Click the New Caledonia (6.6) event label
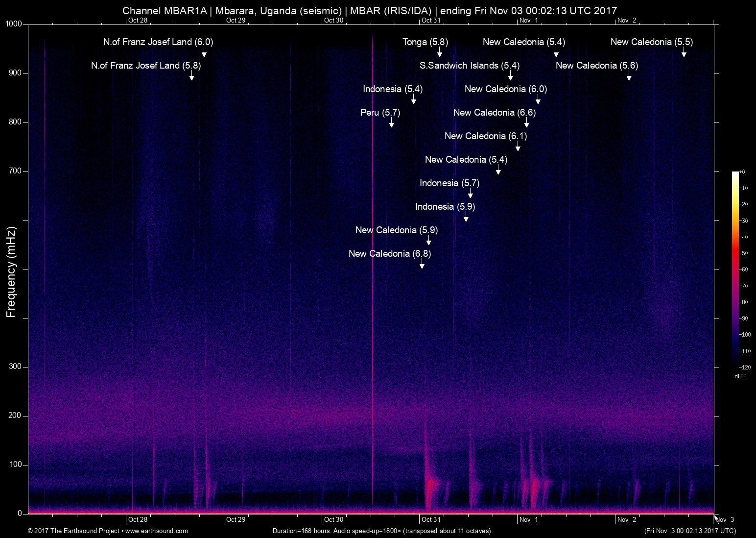 (x=495, y=112)
